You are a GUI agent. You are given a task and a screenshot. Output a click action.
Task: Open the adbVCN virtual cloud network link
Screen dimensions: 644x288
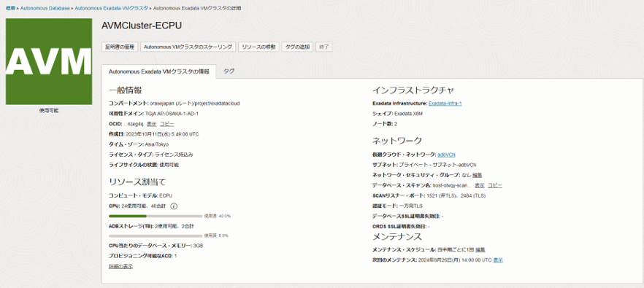click(446, 155)
